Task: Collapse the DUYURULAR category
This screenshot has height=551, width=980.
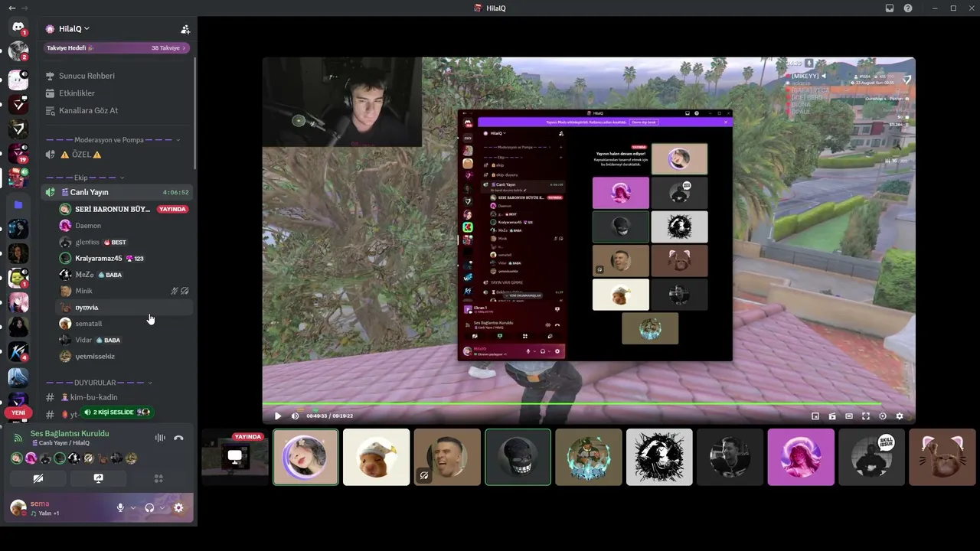Action: point(99,383)
